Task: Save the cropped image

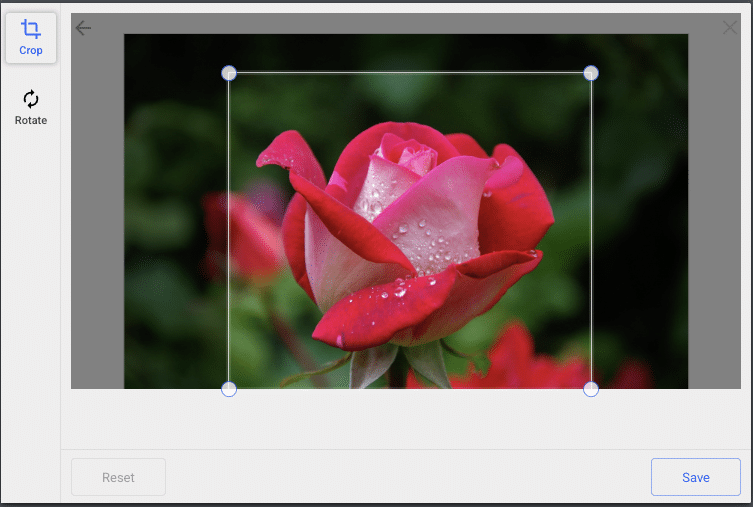Action: click(x=695, y=477)
